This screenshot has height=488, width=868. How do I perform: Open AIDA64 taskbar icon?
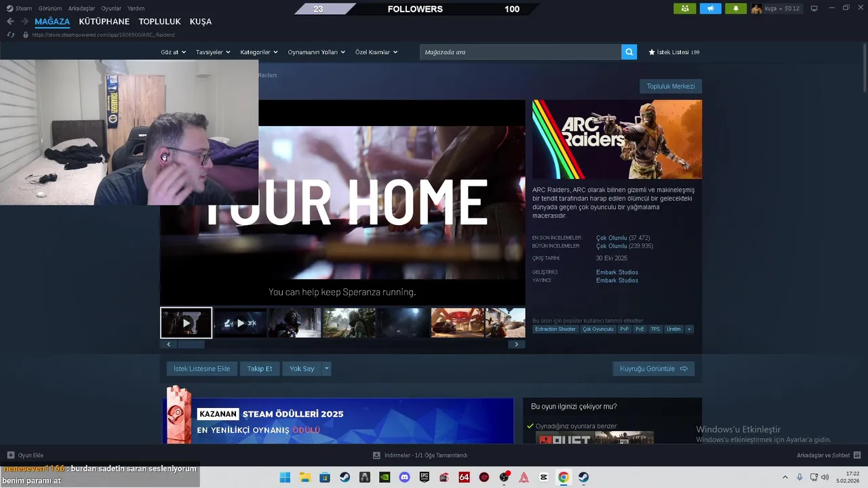click(464, 477)
